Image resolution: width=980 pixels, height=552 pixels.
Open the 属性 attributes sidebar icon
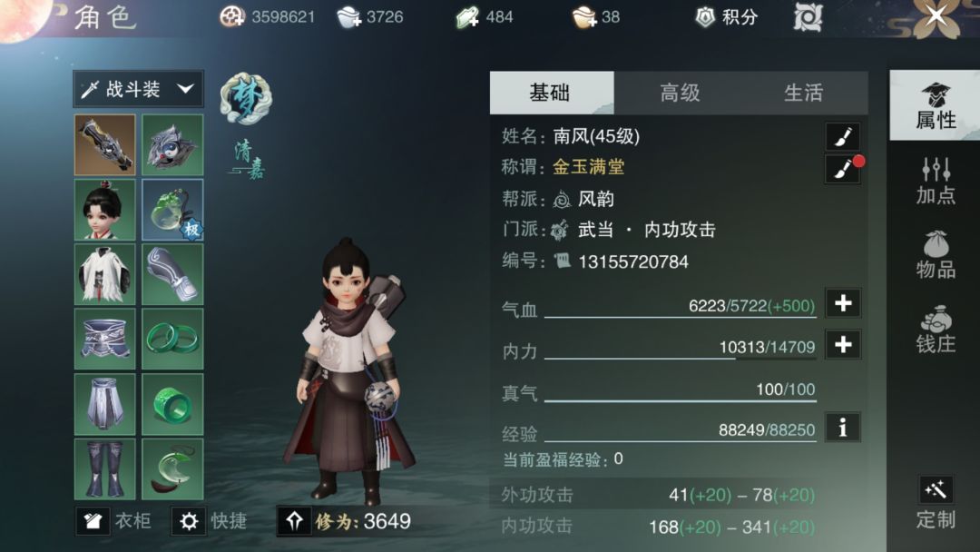point(935,105)
